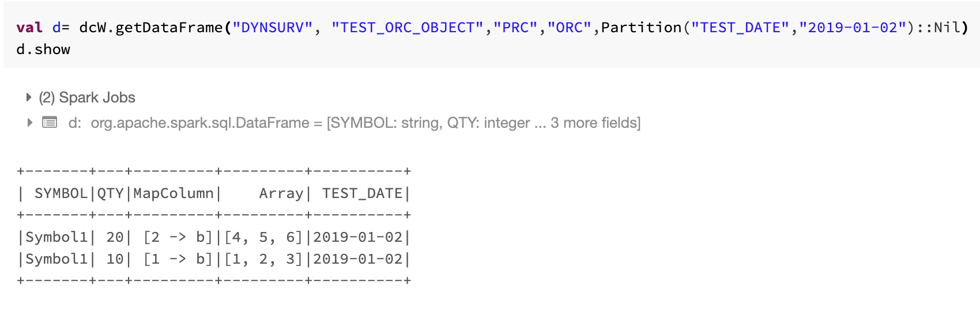
Task: Click the "2019-01-02" string in code
Action: [x=852, y=28]
